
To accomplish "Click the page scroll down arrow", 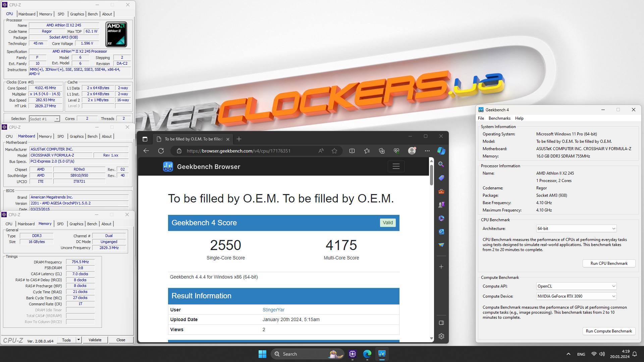I will (x=431, y=339).
